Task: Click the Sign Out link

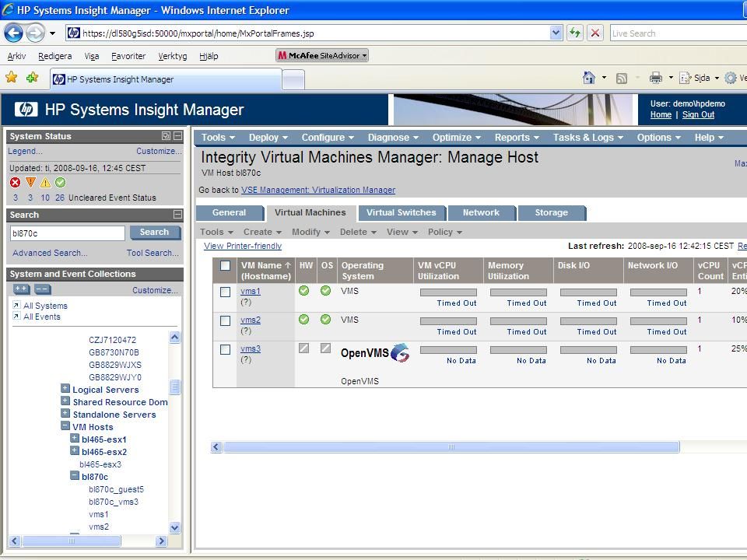Action: pyautogui.click(x=698, y=115)
